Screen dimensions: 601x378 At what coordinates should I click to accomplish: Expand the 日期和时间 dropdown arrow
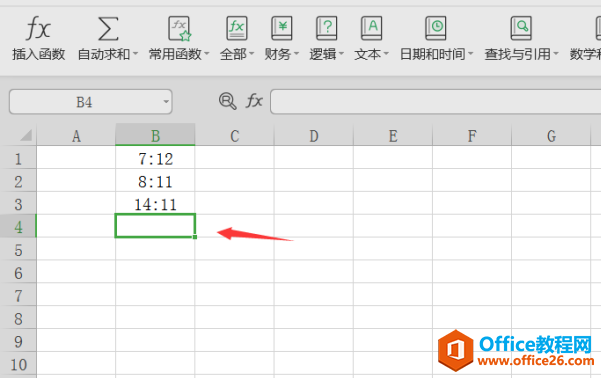click(471, 54)
